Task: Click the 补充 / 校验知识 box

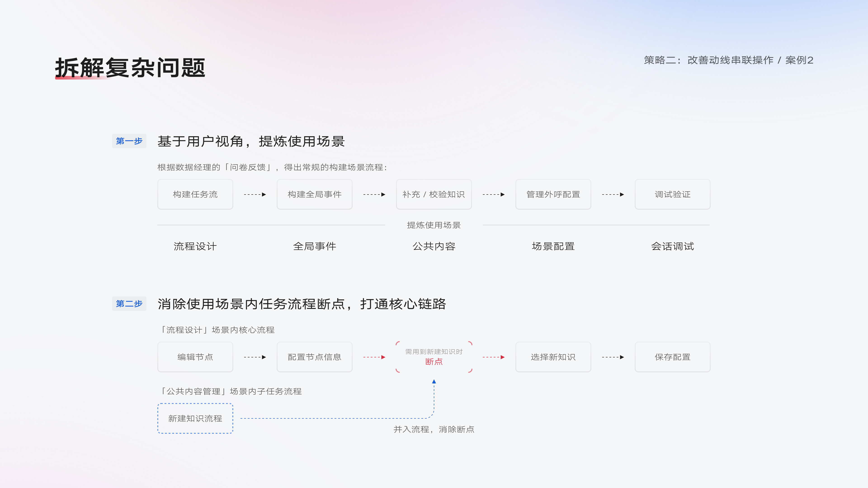Action: [434, 194]
